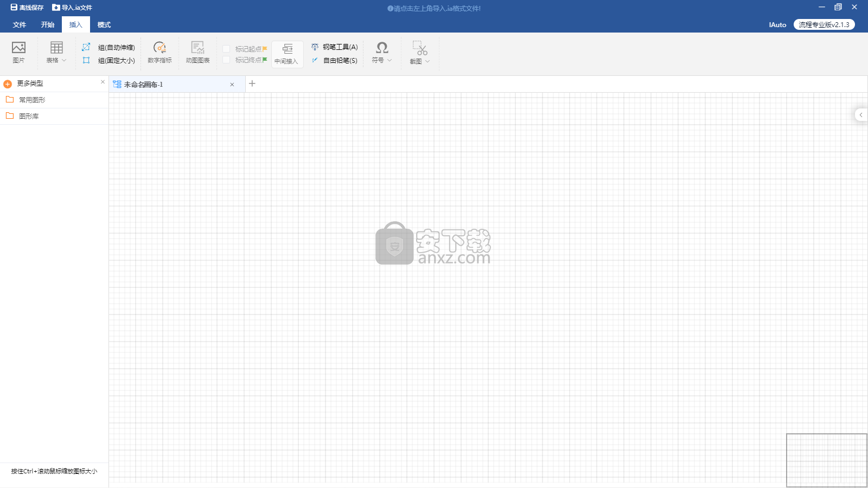The height and width of the screenshot is (488, 868).
Task: Click the 流程专业版v2.1.3 version button
Action: (824, 25)
